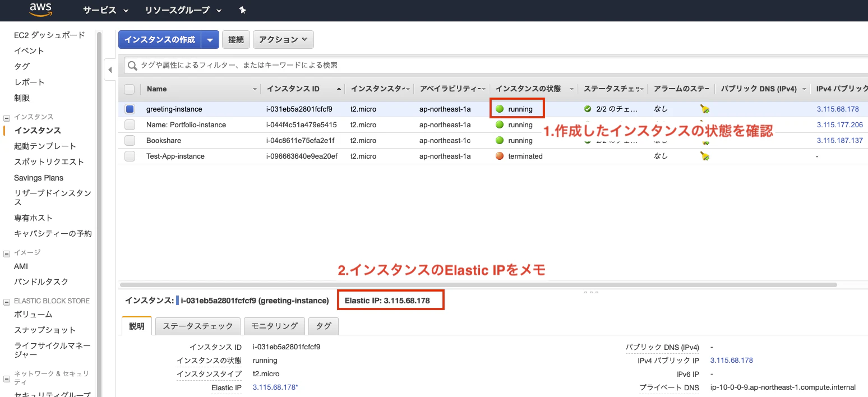The image size is (868, 397).
Task: Open Elastic IP link 3.115.68.178* in details
Action: pos(275,387)
